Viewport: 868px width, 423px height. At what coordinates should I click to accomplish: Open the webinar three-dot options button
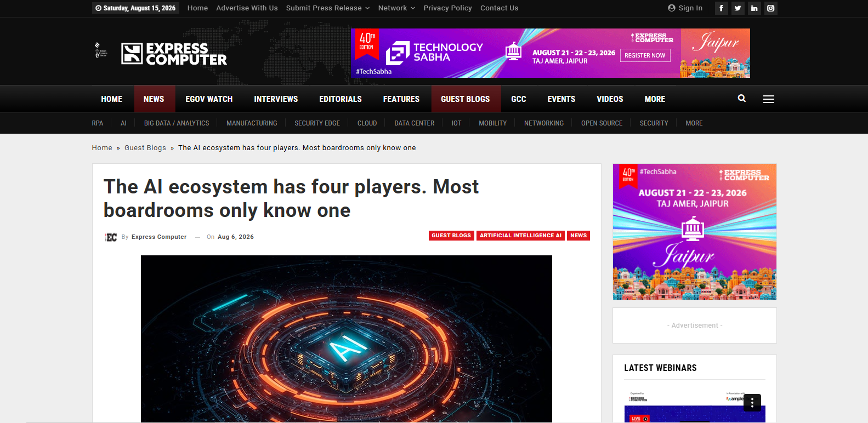[x=752, y=403]
